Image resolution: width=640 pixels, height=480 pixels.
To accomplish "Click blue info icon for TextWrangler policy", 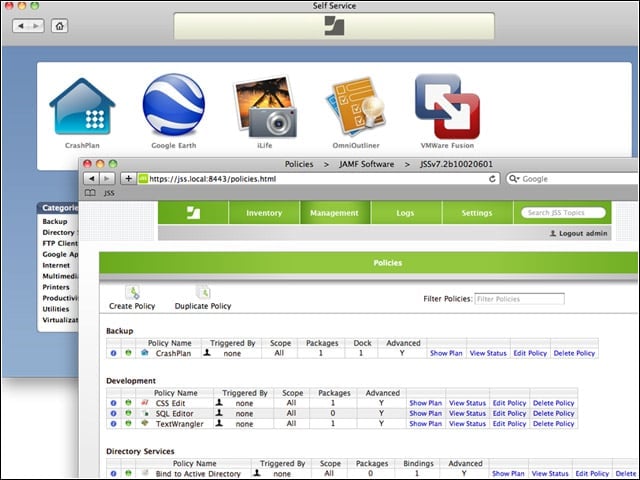I will point(113,424).
